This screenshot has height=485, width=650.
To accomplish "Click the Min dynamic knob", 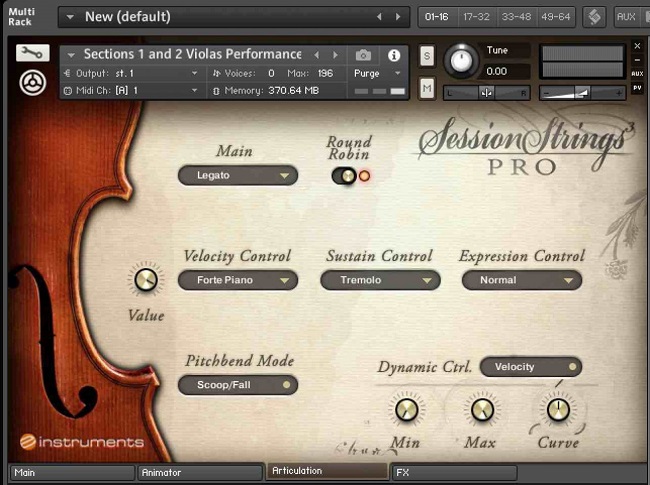I will coord(407,410).
